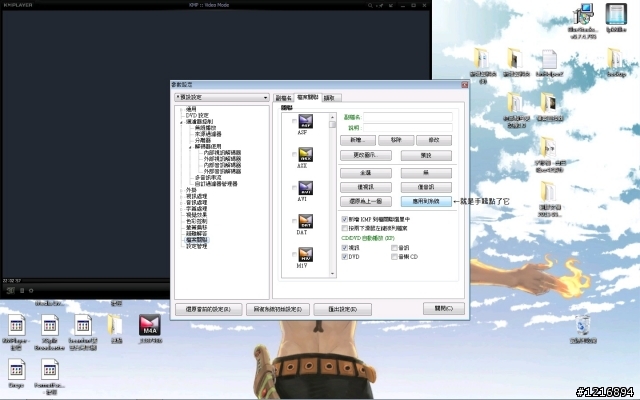Tick the checkbox next to M1V
This screenshot has width=640, height=400.
294,255
